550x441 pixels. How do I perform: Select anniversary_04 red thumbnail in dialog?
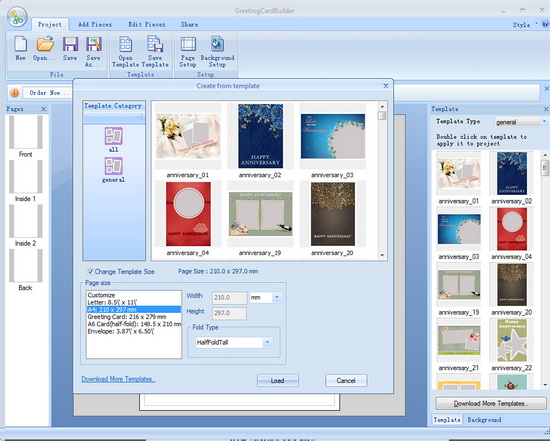tap(188, 214)
